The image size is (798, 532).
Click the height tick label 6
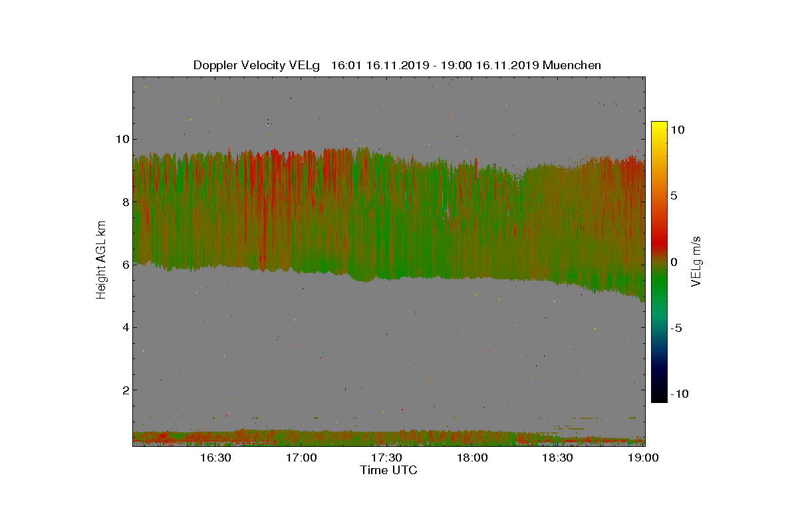coord(124,264)
